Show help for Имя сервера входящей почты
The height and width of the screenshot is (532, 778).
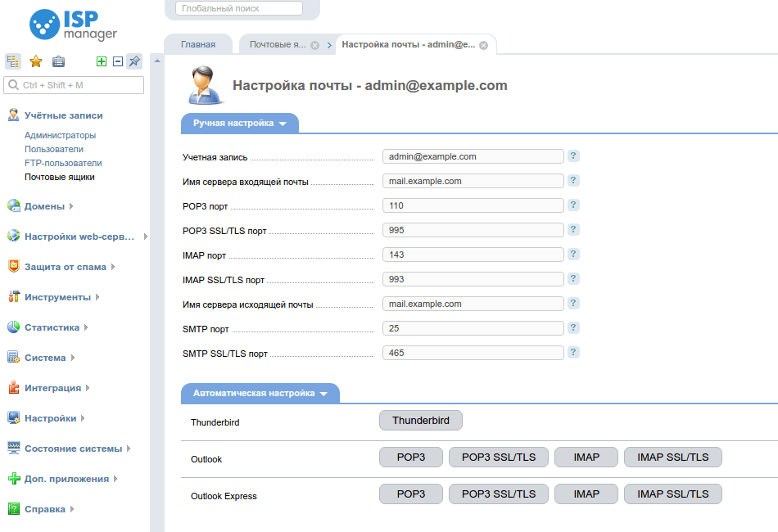coord(573,181)
